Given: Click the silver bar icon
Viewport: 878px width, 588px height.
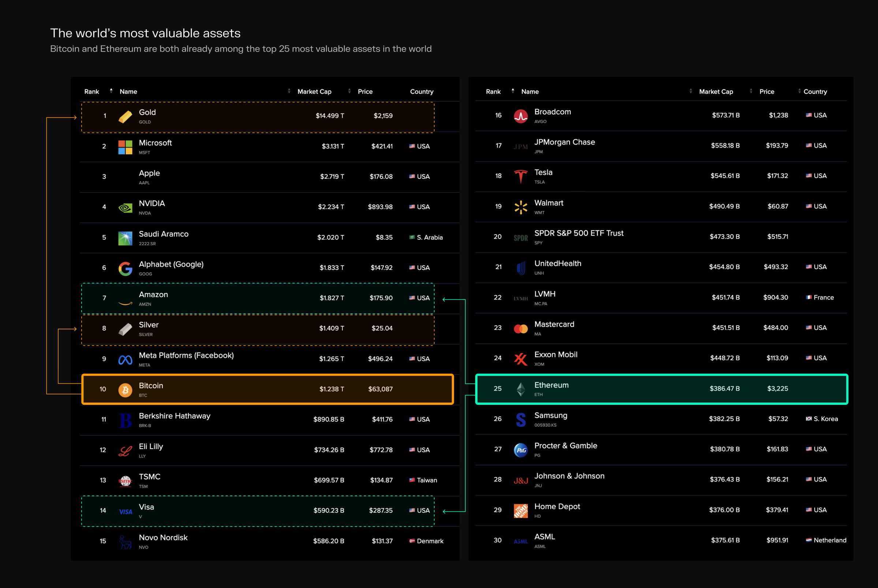Looking at the screenshot, I should [x=125, y=329].
